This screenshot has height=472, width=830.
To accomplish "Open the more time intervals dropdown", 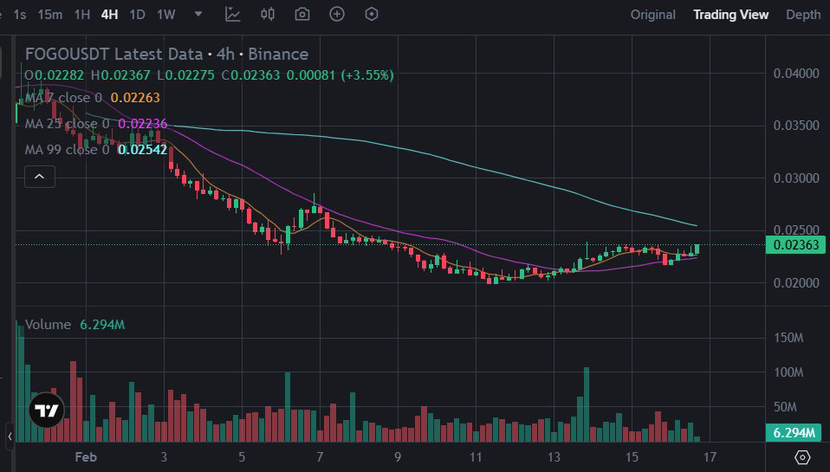I will [x=199, y=15].
